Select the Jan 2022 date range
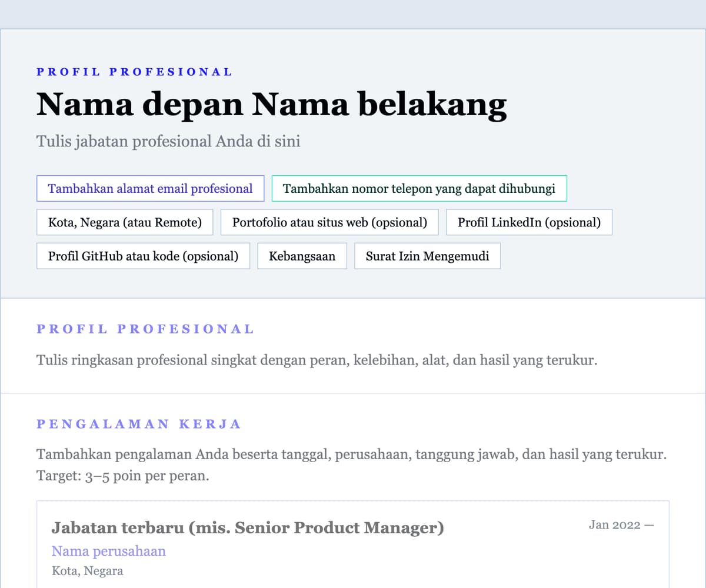 point(621,524)
